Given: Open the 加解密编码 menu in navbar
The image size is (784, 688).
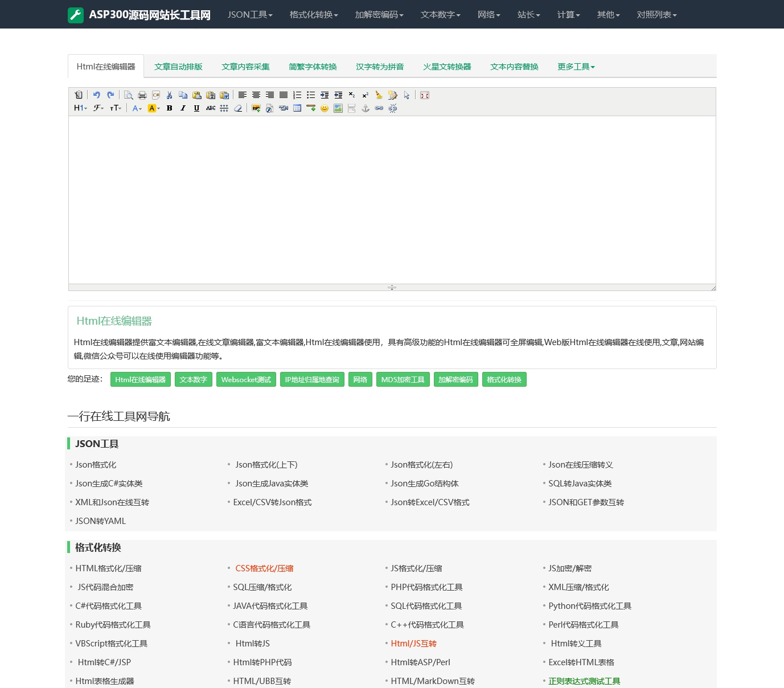Looking at the screenshot, I should click(379, 15).
